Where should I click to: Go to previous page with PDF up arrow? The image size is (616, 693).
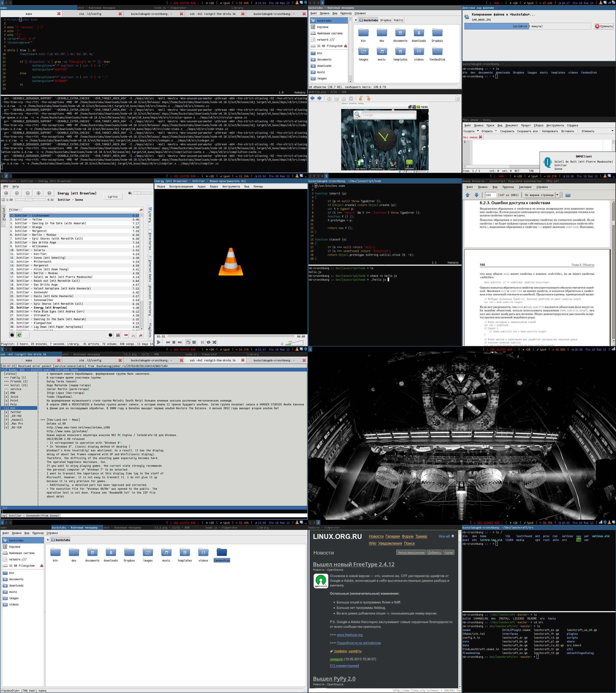(x=468, y=195)
